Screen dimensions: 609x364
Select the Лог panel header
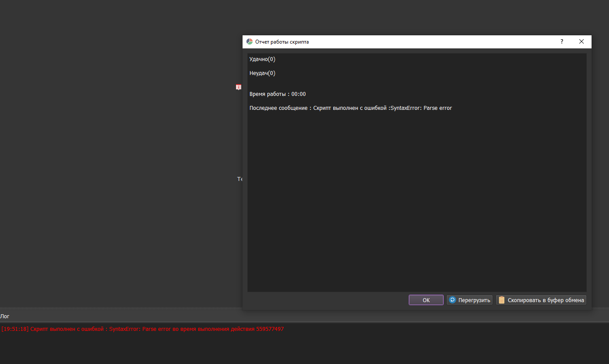(x=4, y=316)
